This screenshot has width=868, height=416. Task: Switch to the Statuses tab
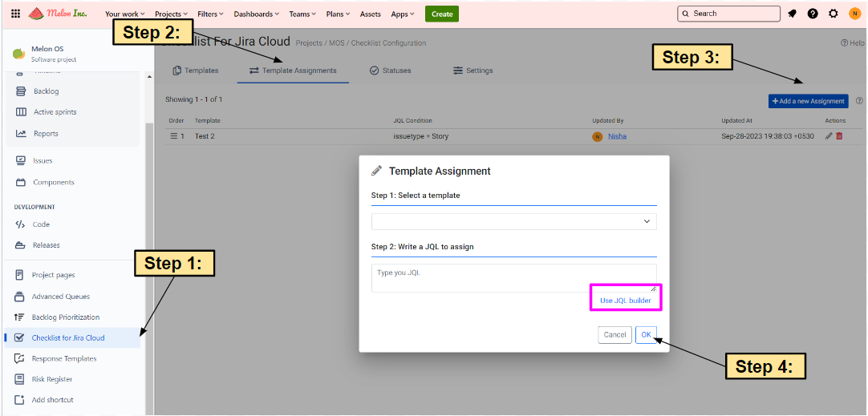(x=390, y=71)
